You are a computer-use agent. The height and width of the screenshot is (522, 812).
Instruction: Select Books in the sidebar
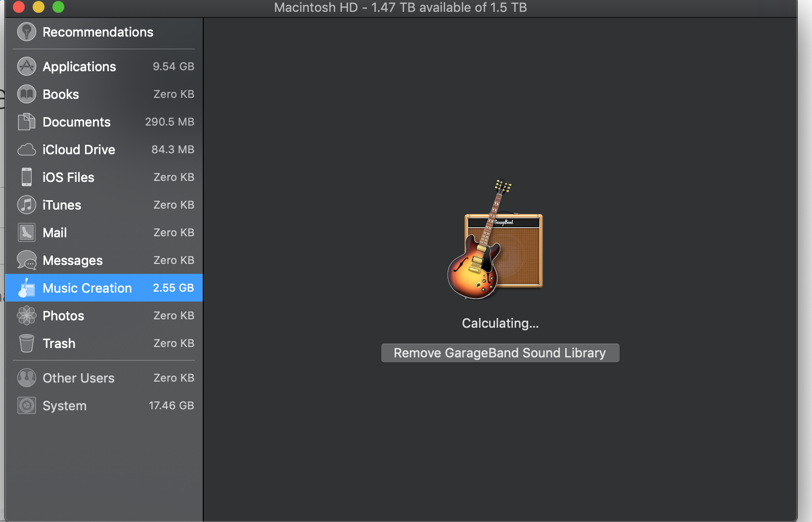(x=104, y=94)
